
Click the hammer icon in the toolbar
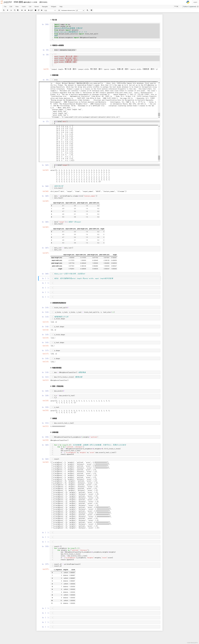click(87, 10)
